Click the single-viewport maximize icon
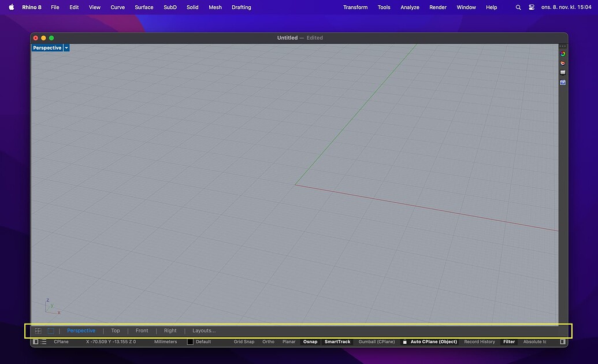 [x=51, y=330]
